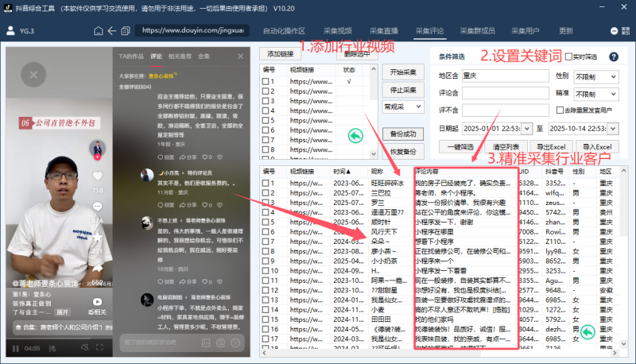Unmute the video speaker icon
Viewport: 636px width, 364px height.
click(85, 347)
